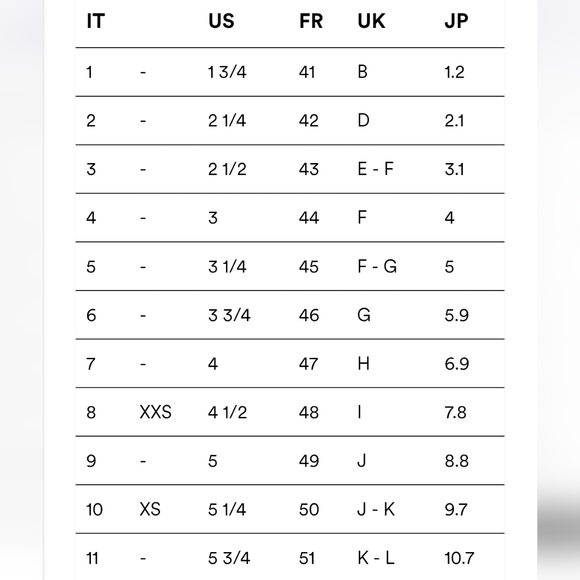Image resolution: width=580 pixels, height=580 pixels.
Task: Select JP size 10.7 value
Action: [x=459, y=558]
